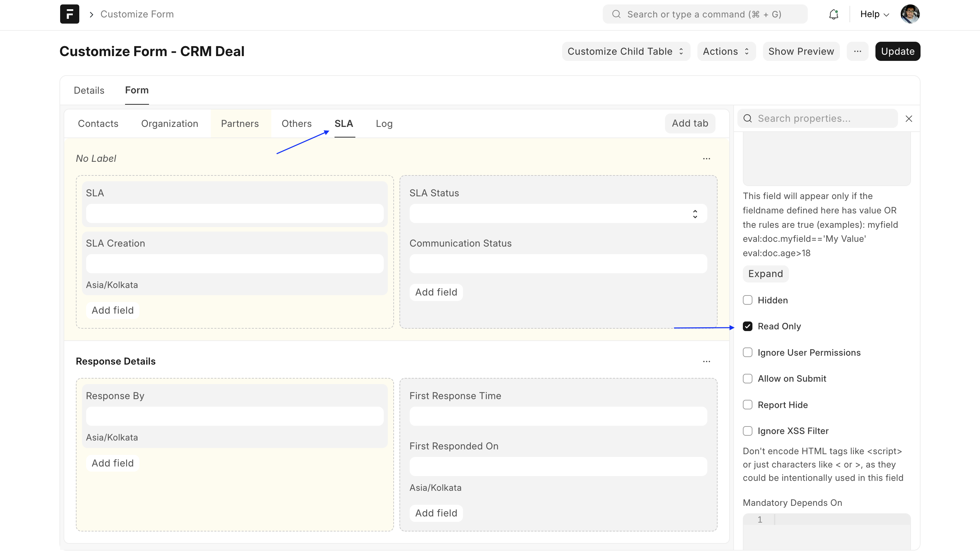Open the Response Details section options menu
This screenshot has height=552, width=980.
pos(706,361)
